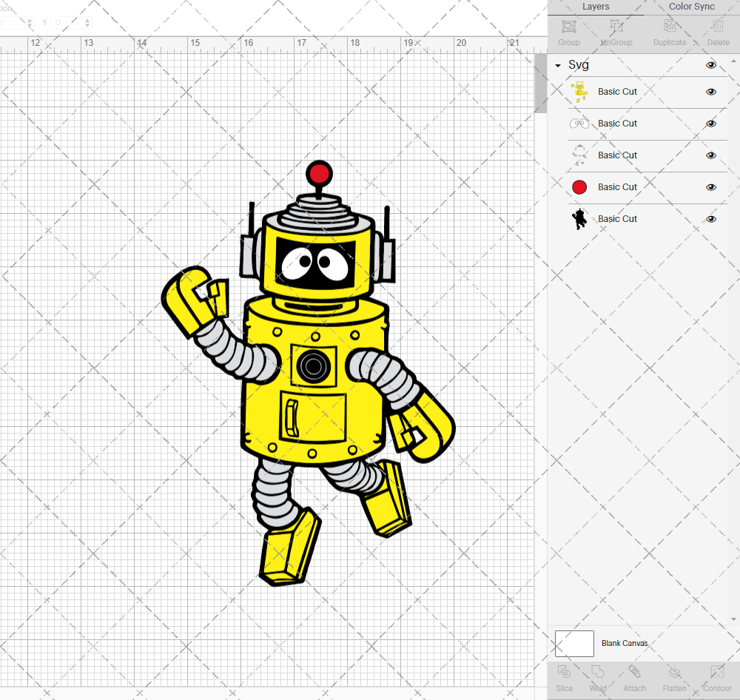Click the UnGroup icon
This screenshot has height=700, width=740.
click(616, 27)
